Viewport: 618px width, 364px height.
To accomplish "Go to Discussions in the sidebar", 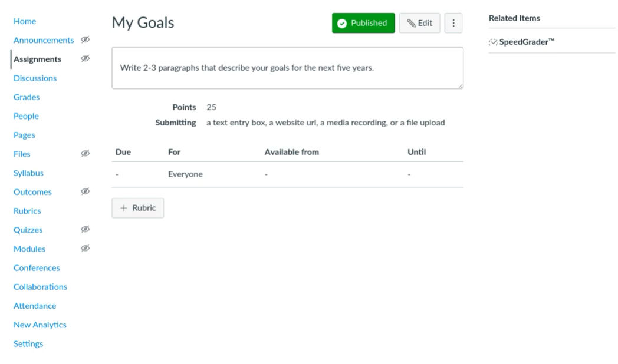I will tap(35, 78).
